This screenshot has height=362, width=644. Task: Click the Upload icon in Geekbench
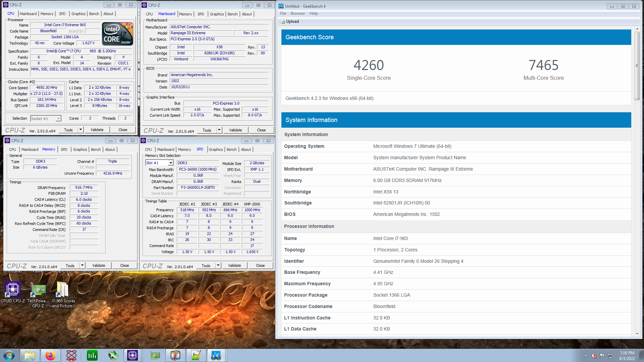pos(282,21)
